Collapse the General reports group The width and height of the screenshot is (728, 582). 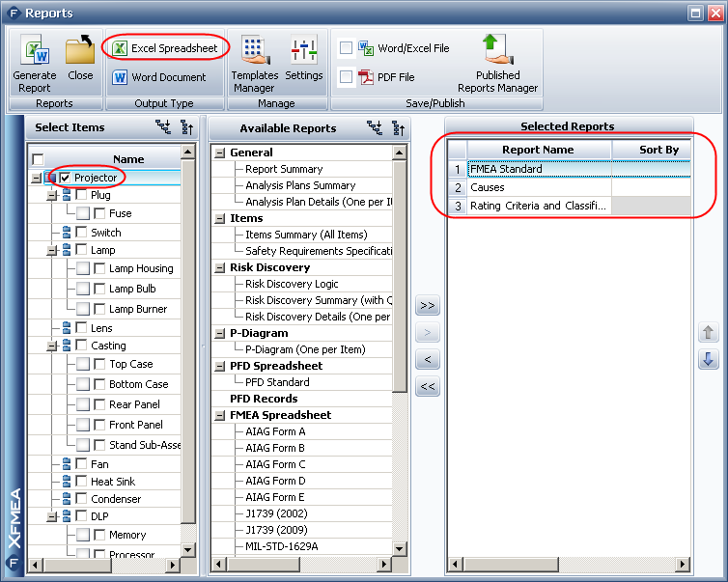[219, 152]
